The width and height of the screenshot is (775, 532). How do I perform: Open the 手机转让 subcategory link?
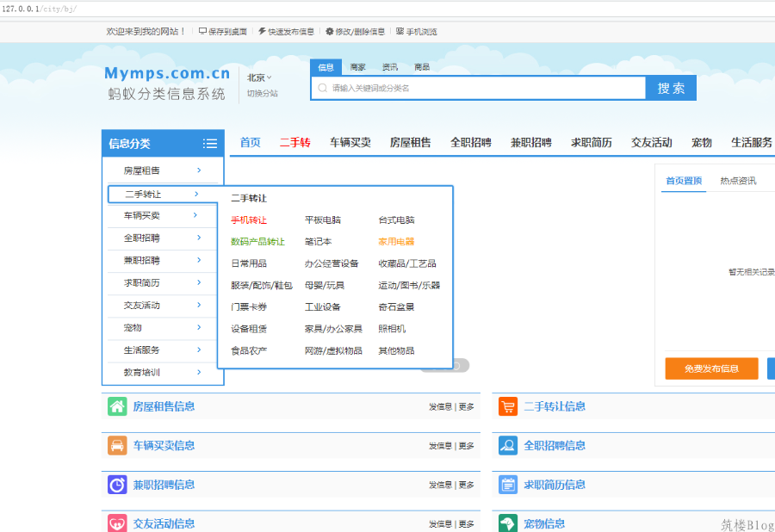coord(249,220)
